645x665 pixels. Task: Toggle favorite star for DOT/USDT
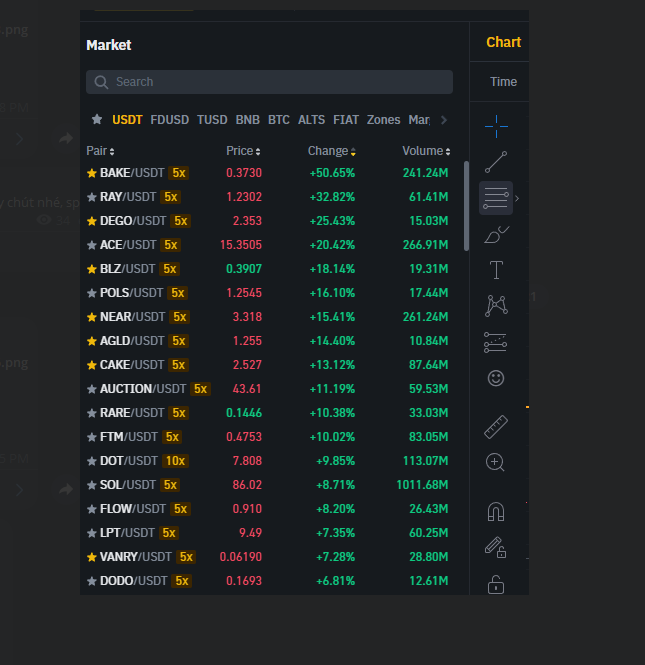click(92, 461)
